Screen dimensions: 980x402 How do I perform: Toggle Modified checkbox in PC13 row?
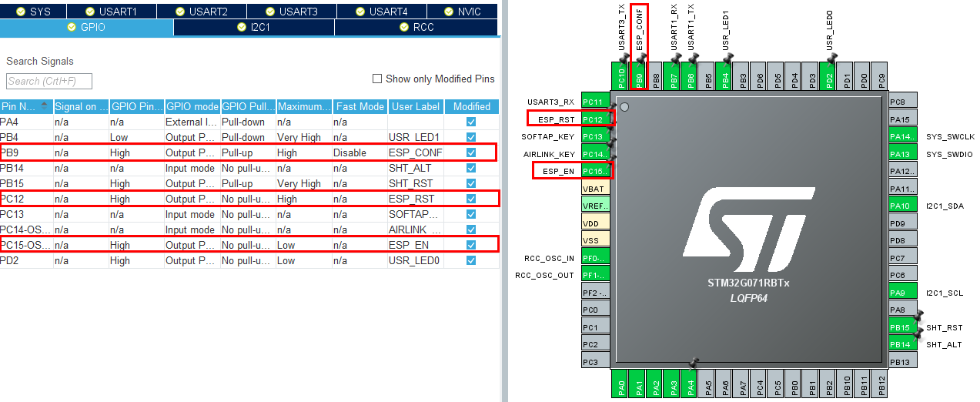(x=471, y=214)
